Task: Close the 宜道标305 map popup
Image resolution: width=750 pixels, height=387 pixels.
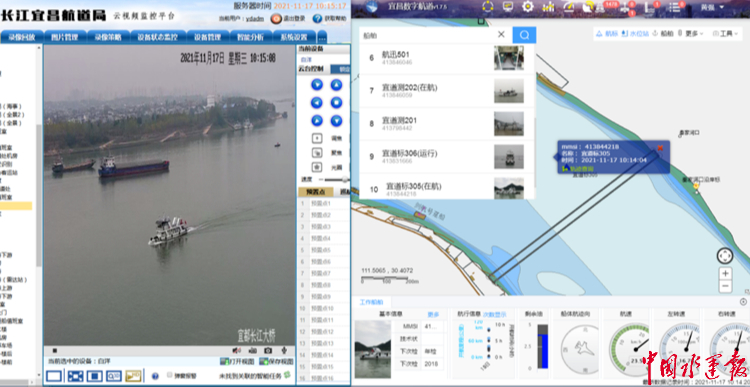Action: (x=661, y=148)
